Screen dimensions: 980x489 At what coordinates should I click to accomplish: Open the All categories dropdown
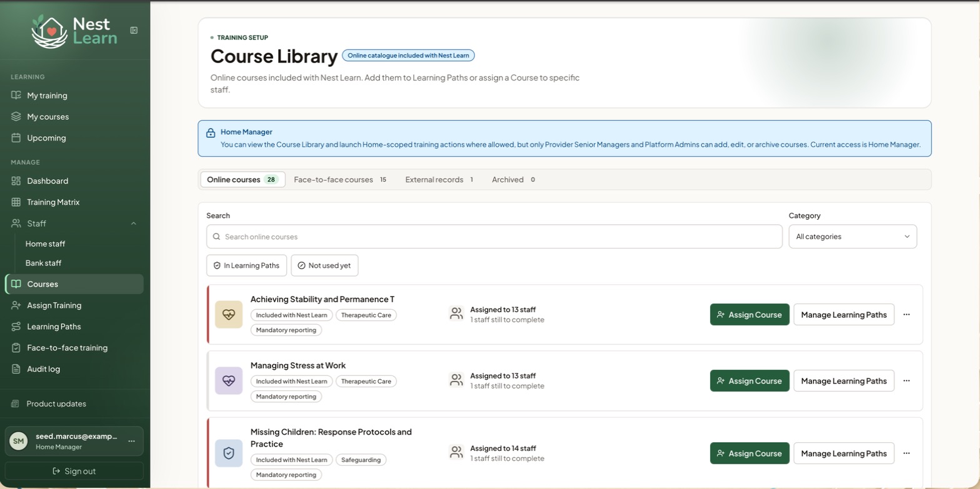click(x=852, y=237)
